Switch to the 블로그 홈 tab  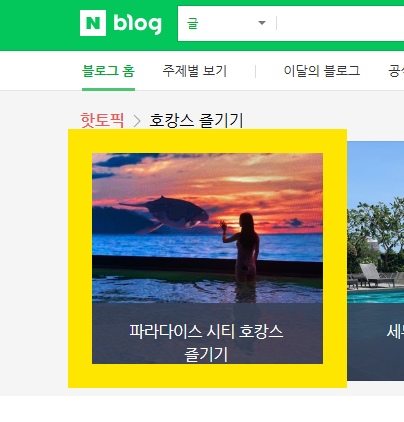click(x=108, y=71)
